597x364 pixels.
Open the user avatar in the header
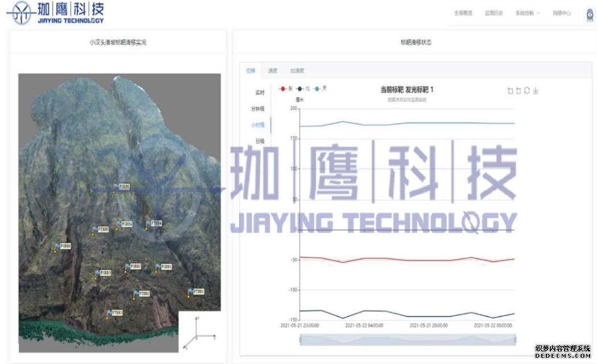point(590,14)
